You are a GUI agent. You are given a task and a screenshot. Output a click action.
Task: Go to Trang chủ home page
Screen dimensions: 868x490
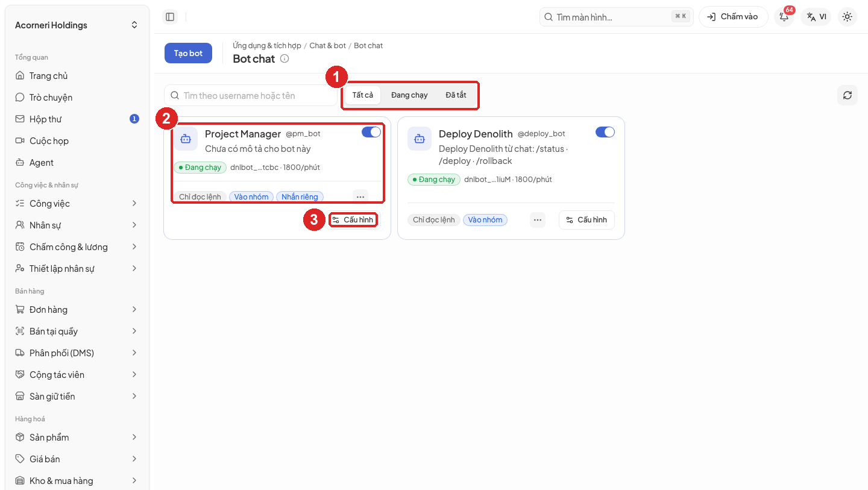point(77,76)
